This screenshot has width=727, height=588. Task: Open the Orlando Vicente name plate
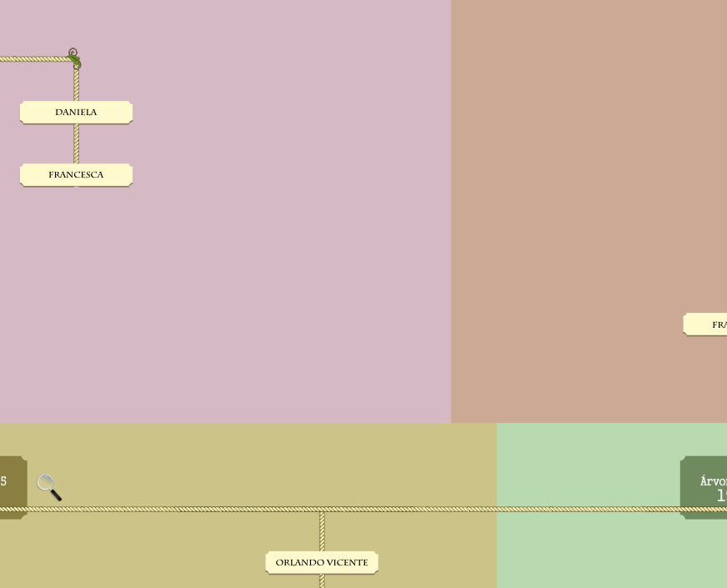322,563
